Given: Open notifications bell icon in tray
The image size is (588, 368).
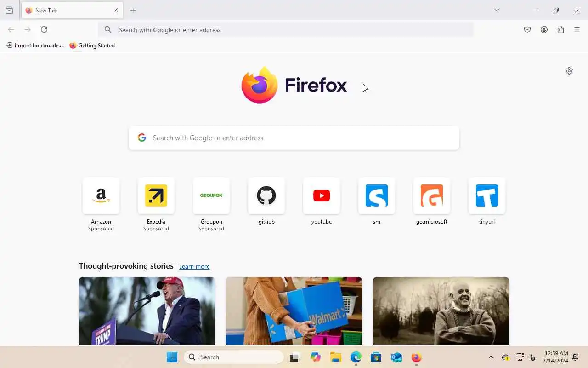Looking at the screenshot, I should tap(576, 357).
